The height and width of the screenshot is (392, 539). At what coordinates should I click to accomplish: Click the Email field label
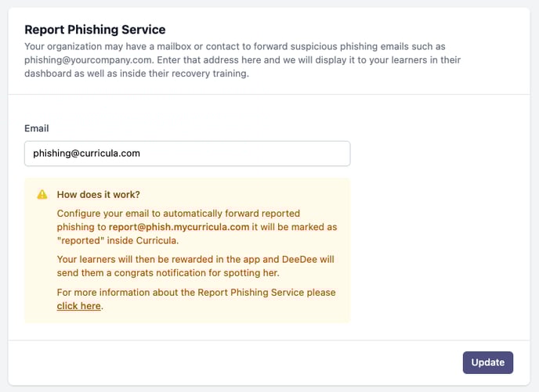[x=37, y=128]
